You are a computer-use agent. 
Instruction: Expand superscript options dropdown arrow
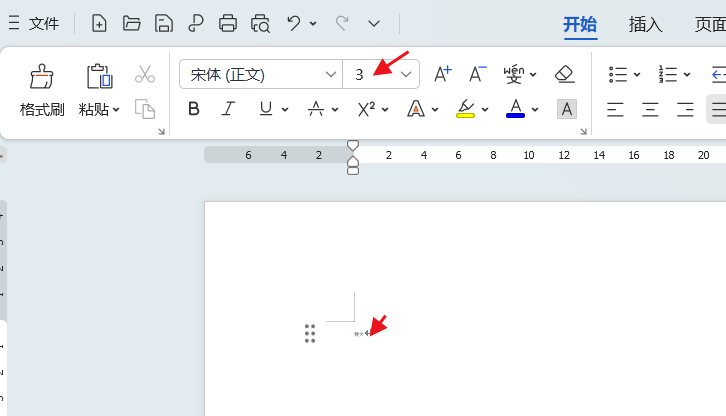(x=385, y=110)
